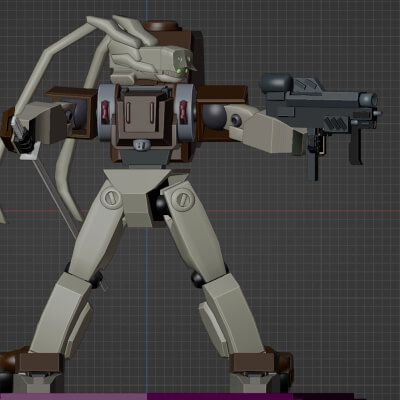
Task: Select the round scope on top of the gun
Action: pos(276,83)
